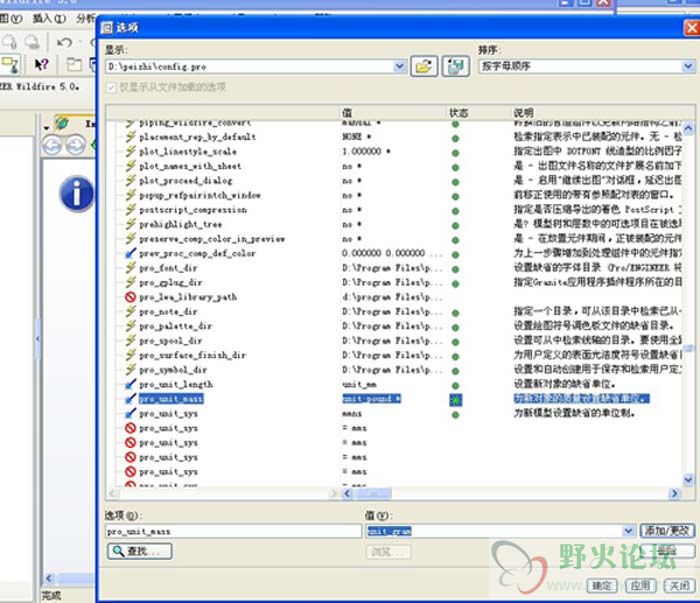The width and height of the screenshot is (700, 603).
Task: Click the window tab icon in main toolbar
Action: point(74,65)
